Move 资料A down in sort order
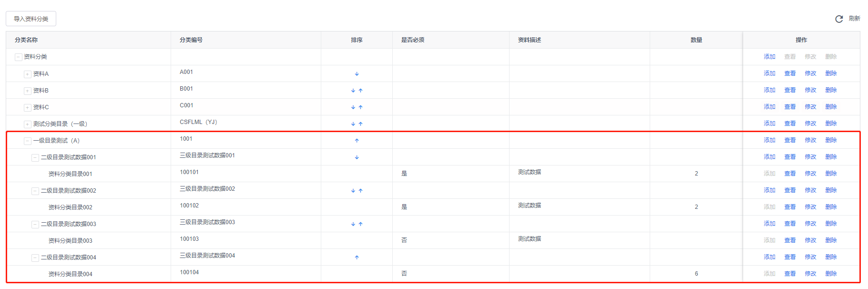Viewport: 868px width, 289px height. pos(357,74)
